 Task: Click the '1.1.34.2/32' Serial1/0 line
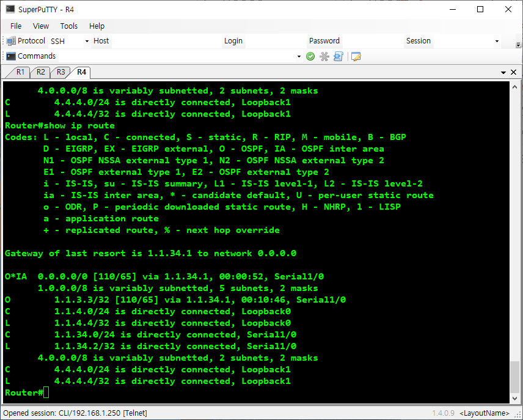click(151, 346)
